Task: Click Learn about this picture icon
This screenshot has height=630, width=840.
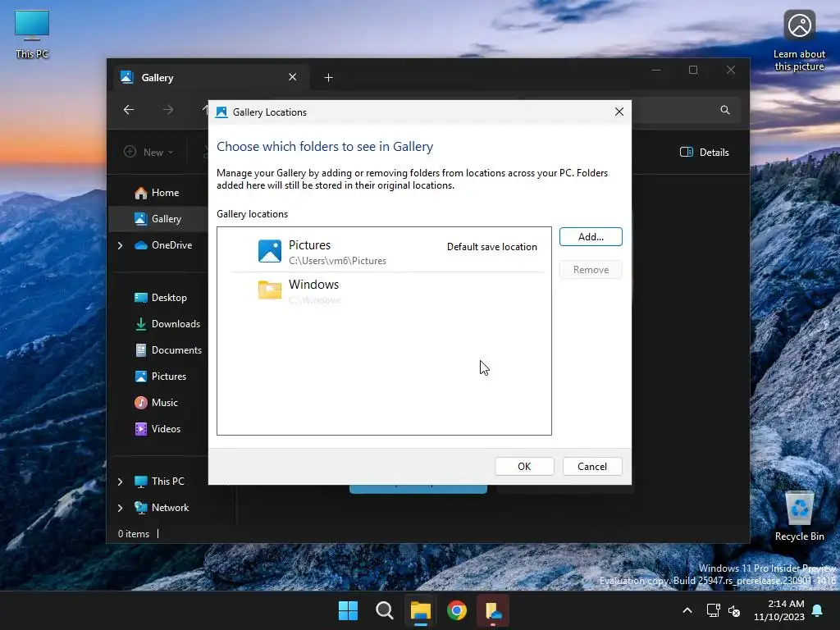Action: click(x=799, y=41)
